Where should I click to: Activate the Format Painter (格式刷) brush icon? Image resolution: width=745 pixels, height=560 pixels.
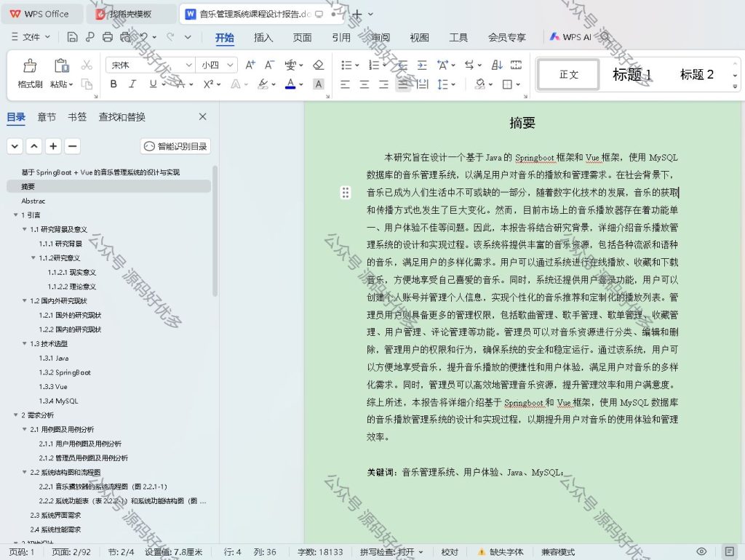point(30,65)
